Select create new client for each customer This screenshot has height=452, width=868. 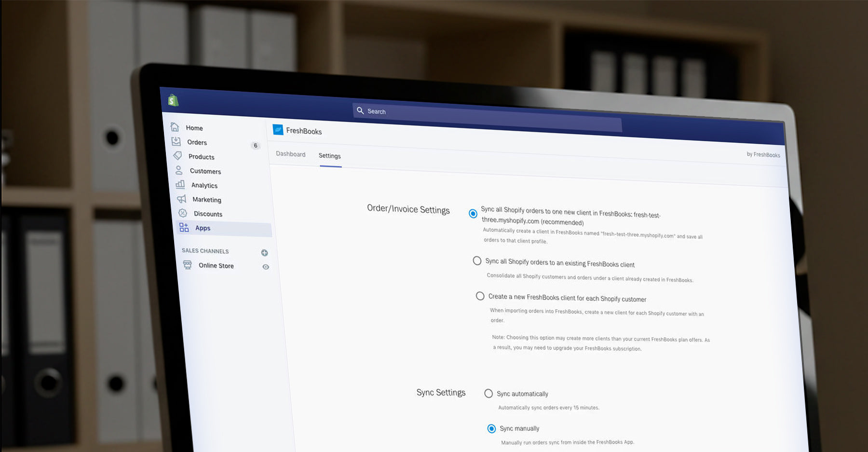(x=480, y=296)
